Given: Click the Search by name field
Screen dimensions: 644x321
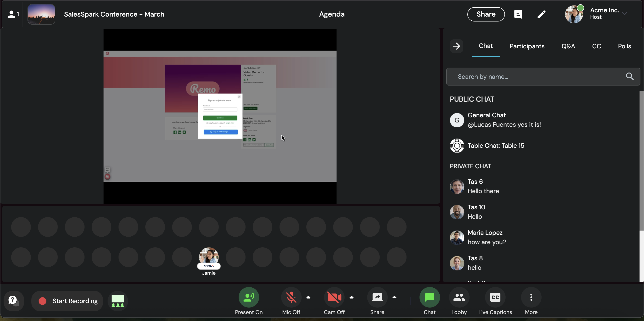Looking at the screenshot, I should pos(535,77).
